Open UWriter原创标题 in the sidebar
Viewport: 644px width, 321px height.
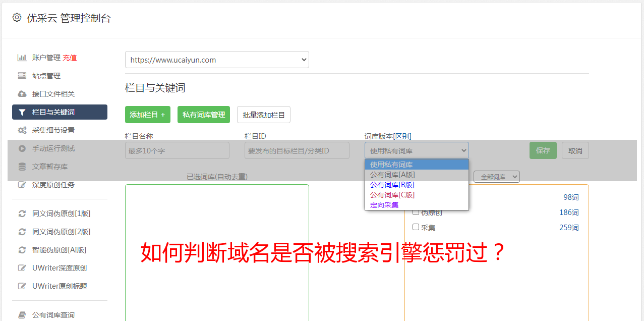60,286
